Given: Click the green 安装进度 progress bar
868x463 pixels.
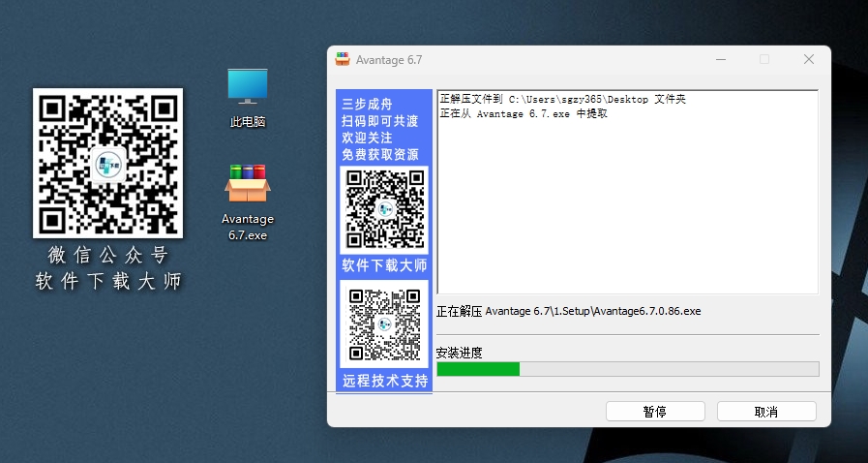Looking at the screenshot, I should [x=628, y=369].
